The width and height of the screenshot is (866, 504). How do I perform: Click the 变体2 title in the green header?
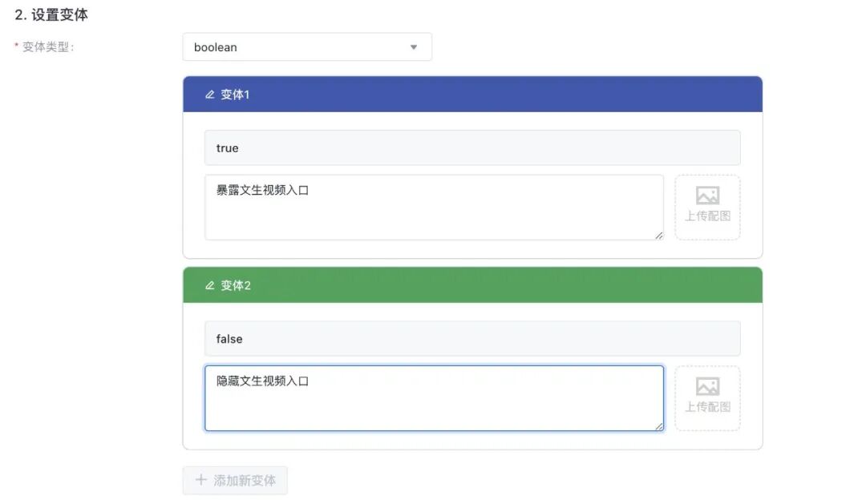[236, 285]
